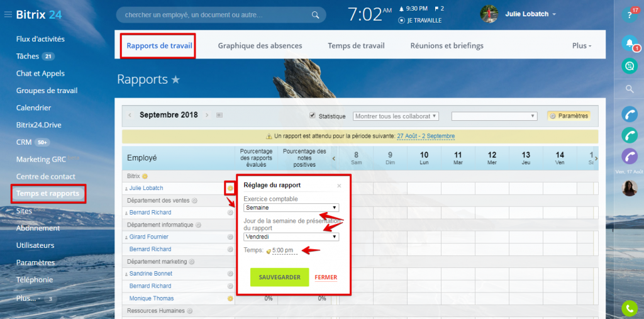The width and height of the screenshot is (644, 319).
Task: Edit the 5:00 pm report time
Action: 282,250
